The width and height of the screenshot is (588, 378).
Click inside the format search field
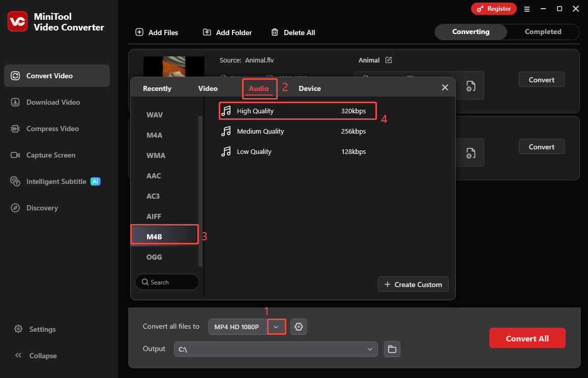pos(167,282)
